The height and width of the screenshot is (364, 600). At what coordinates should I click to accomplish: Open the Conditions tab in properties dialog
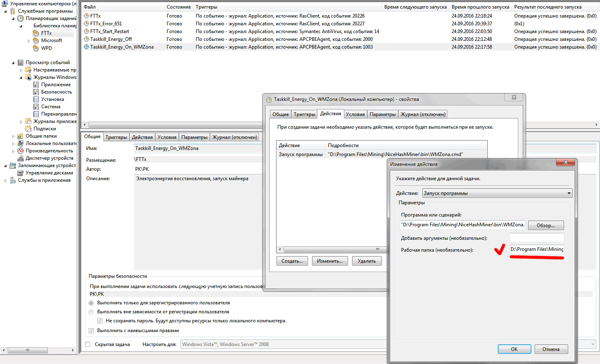tap(355, 114)
